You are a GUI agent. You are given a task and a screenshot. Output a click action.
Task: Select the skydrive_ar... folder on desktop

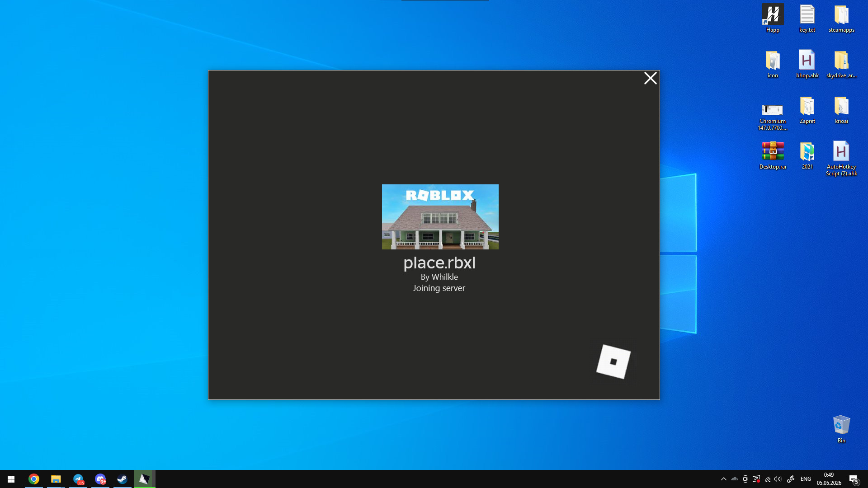[841, 64]
